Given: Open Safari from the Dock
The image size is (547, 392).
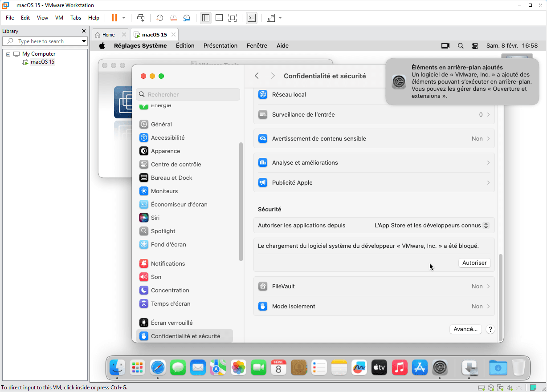Looking at the screenshot, I should 158,368.
